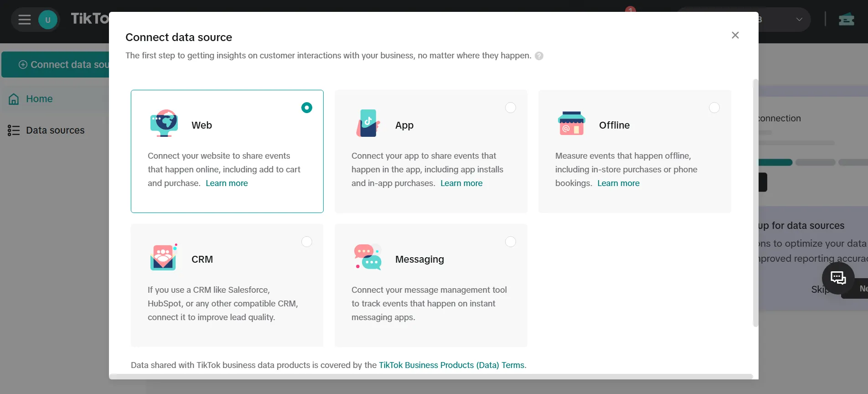Viewport: 868px width, 394px height.
Task: Click the setup progress bar behind dialog
Action: [813, 162]
